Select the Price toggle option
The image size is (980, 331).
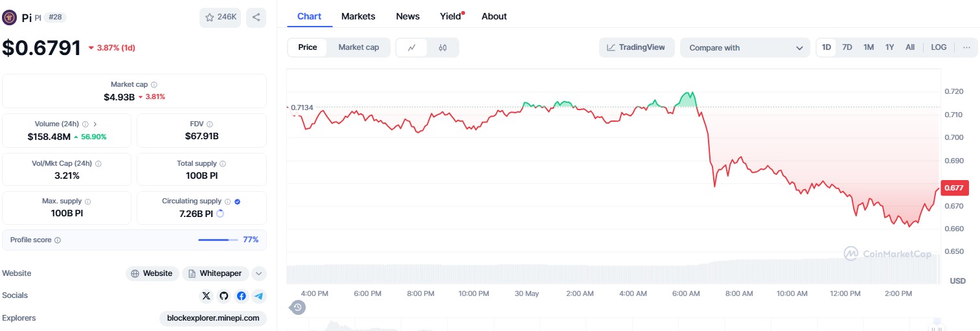[308, 47]
